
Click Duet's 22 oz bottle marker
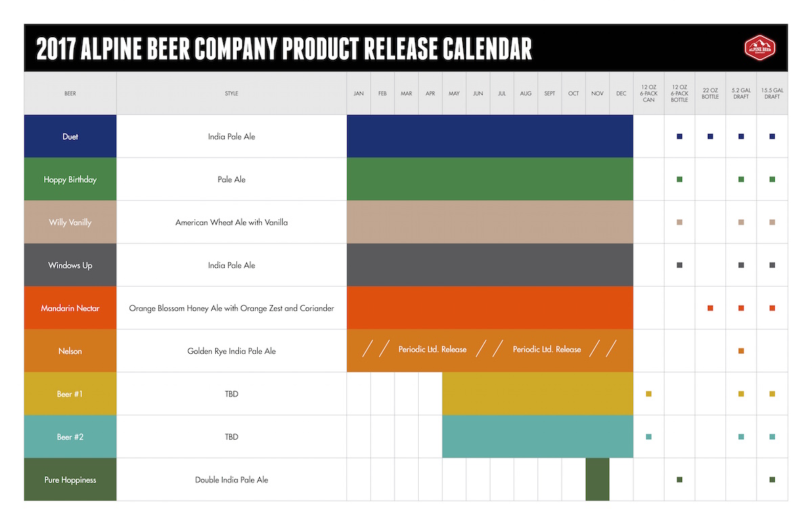click(x=710, y=137)
